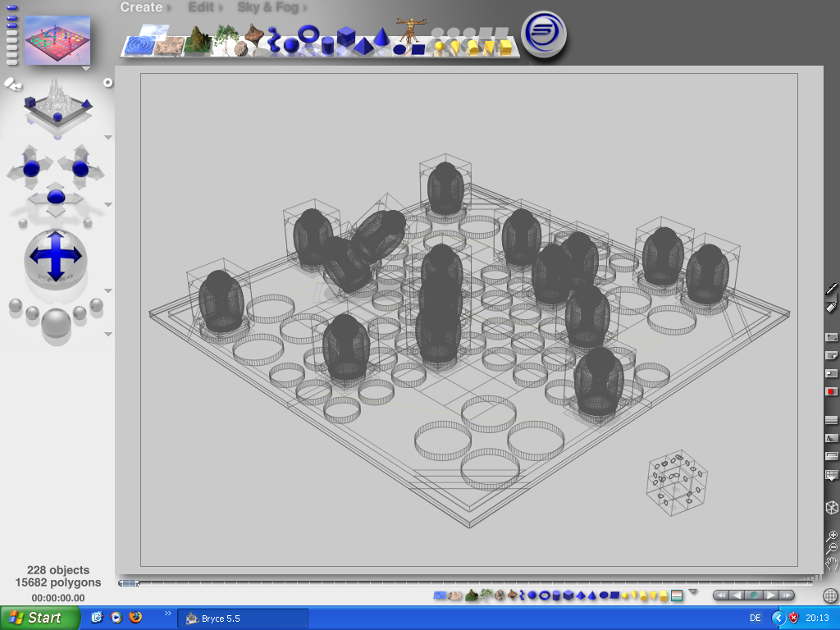Create a blue sphere primitive
The height and width of the screenshot is (630, 840).
coord(291,46)
